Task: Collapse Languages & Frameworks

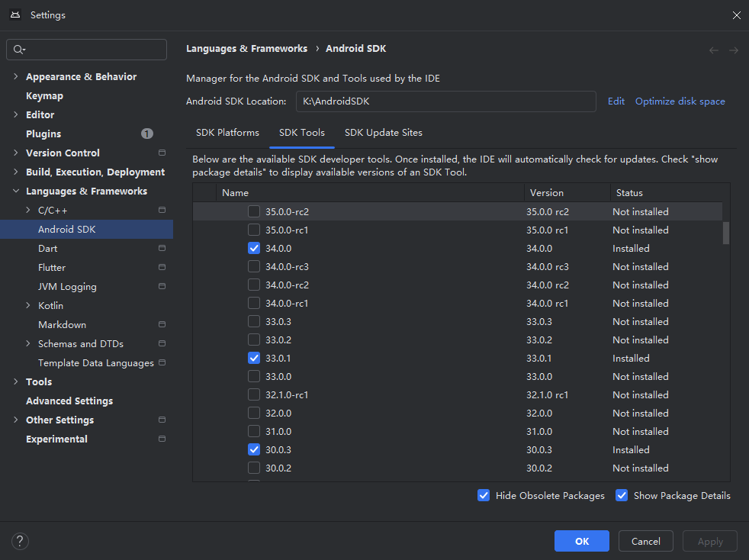Action: pyautogui.click(x=15, y=190)
